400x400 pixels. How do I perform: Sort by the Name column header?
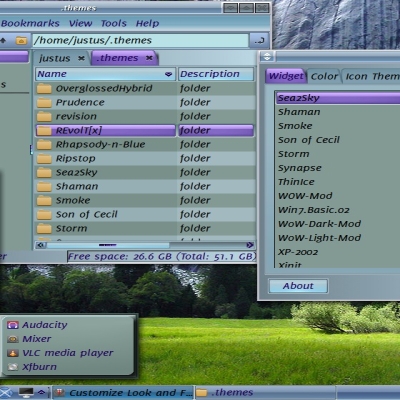tap(105, 74)
